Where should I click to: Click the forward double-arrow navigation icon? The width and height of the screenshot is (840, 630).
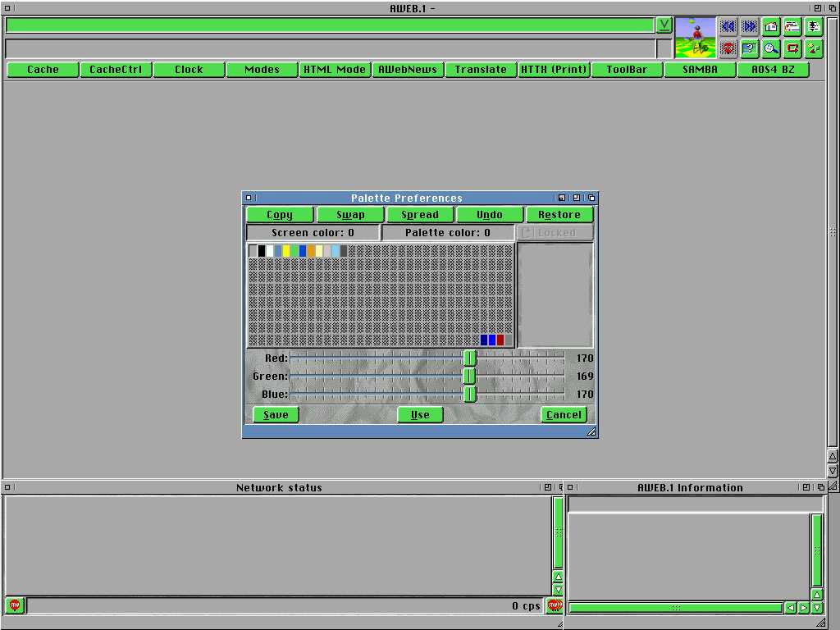[749, 26]
